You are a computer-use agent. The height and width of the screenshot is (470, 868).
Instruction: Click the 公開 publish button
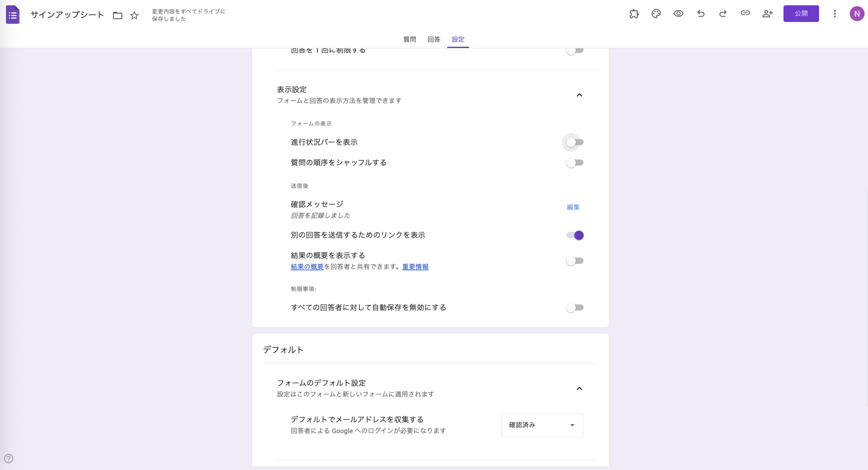pyautogui.click(x=801, y=14)
